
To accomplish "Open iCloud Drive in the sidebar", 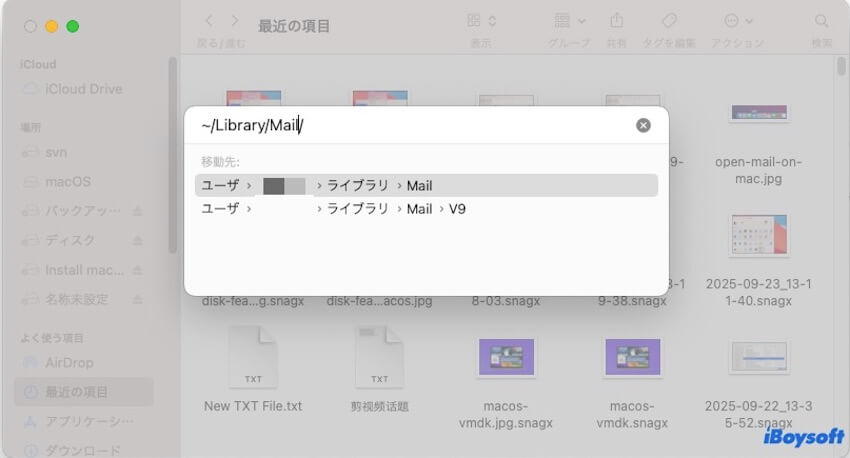I will [x=83, y=89].
